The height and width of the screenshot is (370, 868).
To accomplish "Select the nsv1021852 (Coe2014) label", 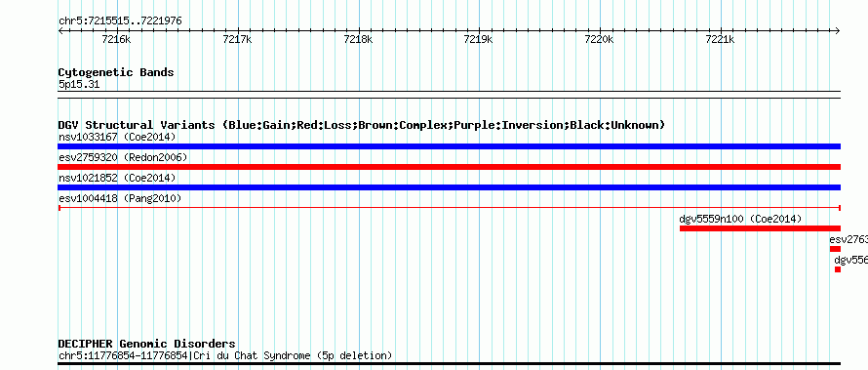I will (117, 178).
